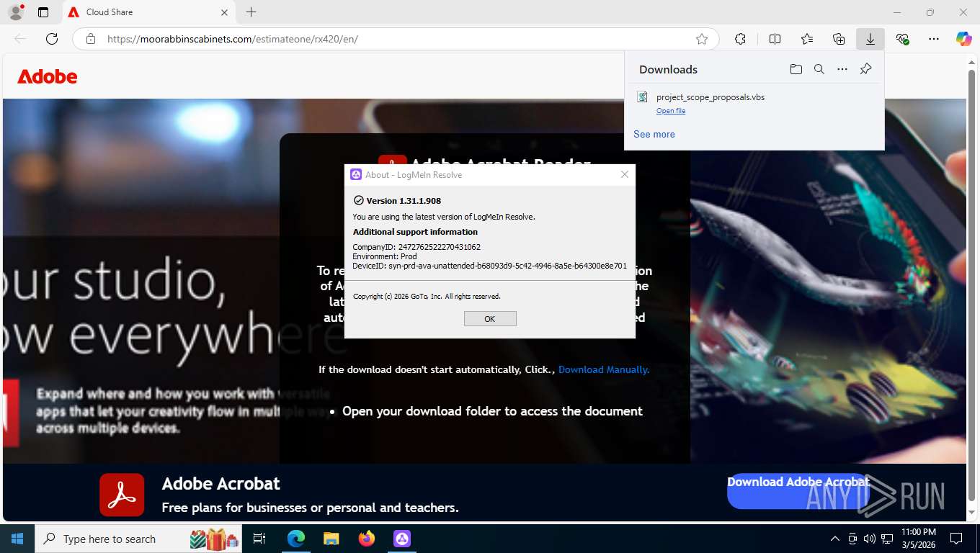
Task: Toggle the Downloads toolbar button
Action: click(870, 39)
